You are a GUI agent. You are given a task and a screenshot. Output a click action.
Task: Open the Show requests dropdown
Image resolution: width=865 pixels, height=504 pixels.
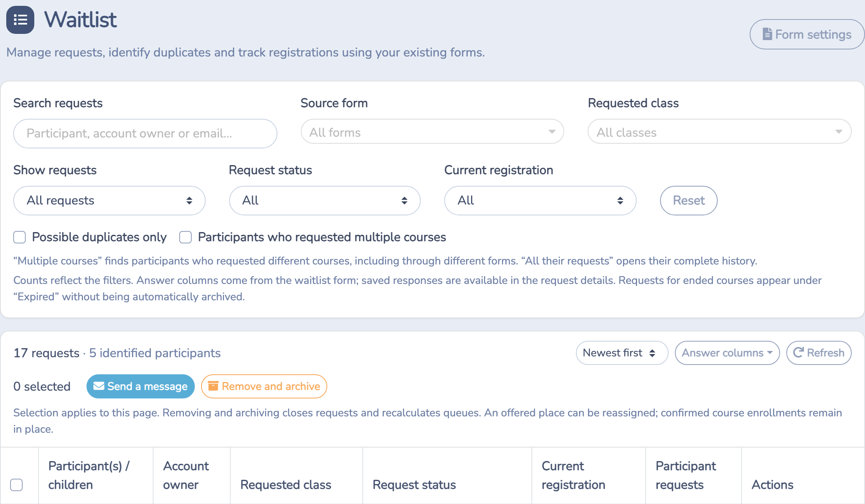click(x=109, y=201)
